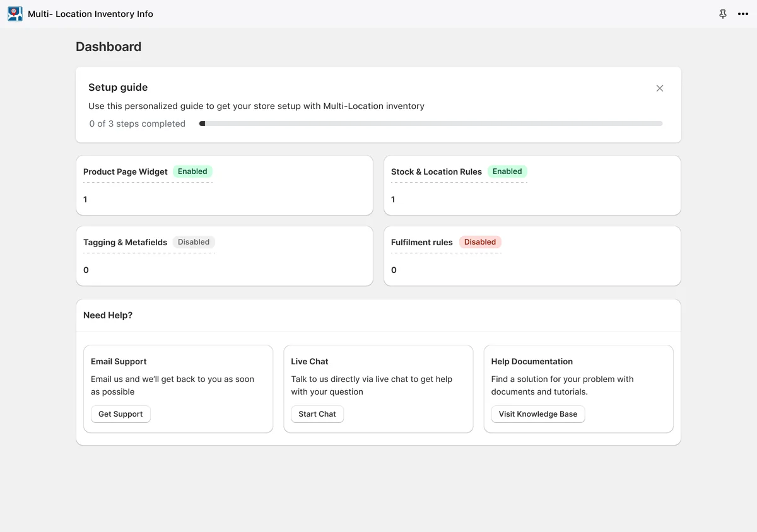Click the Disabled badge beside Tagging & Metafields

[194, 242]
